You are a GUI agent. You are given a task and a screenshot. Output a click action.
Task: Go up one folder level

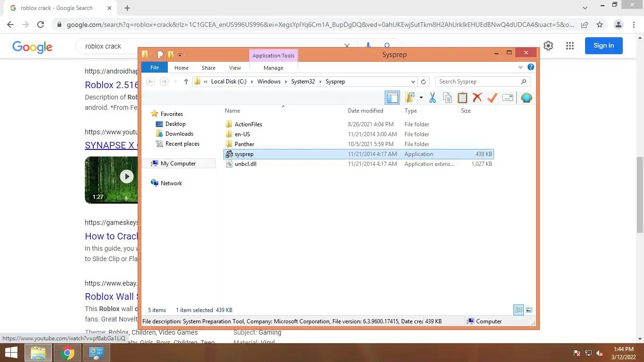coord(186,82)
